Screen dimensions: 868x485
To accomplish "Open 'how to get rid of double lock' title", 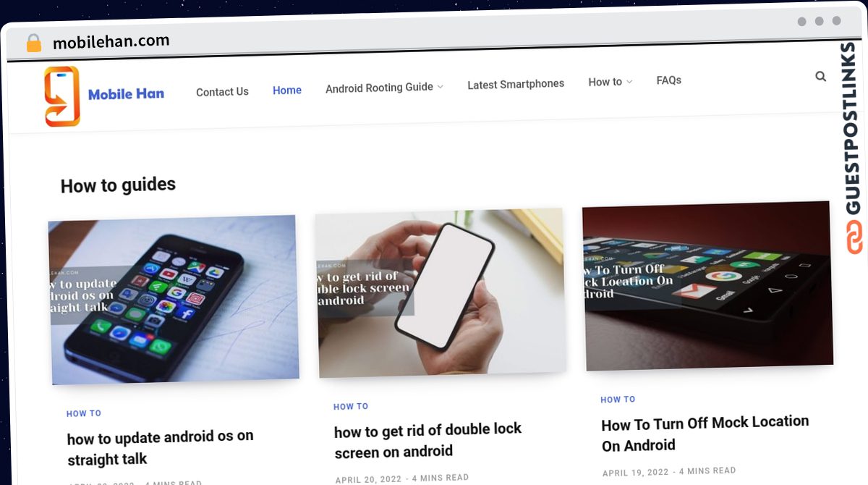I will [428, 440].
